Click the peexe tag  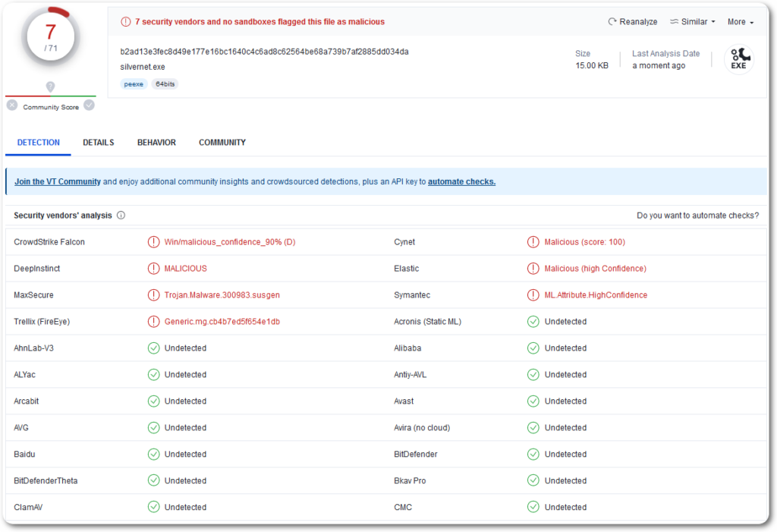point(134,84)
